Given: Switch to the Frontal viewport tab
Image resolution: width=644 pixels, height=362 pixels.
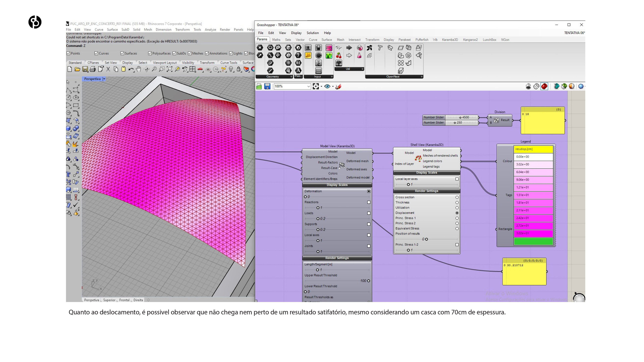Looking at the screenshot, I should (x=124, y=300).
